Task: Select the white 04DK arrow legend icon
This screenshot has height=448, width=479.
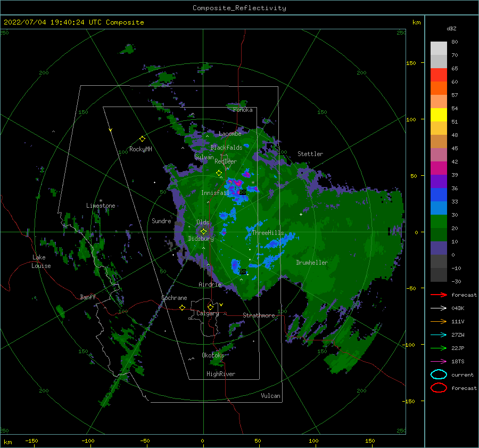Action: [439, 308]
